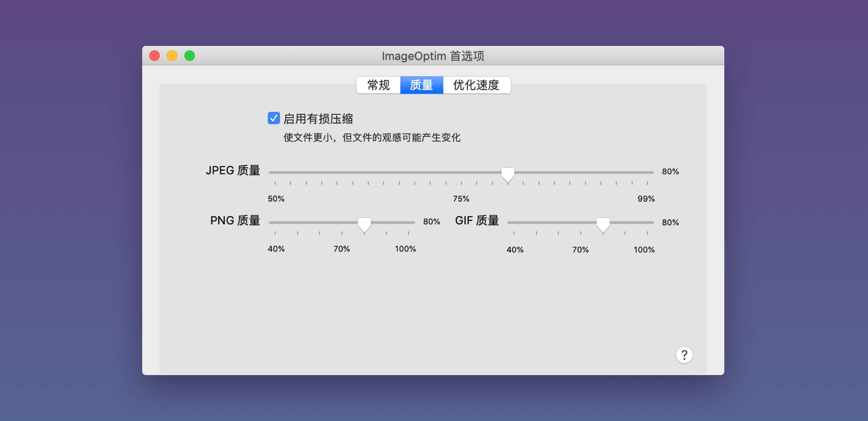
Task: Click the 100% label under PNG slider
Action: click(405, 249)
